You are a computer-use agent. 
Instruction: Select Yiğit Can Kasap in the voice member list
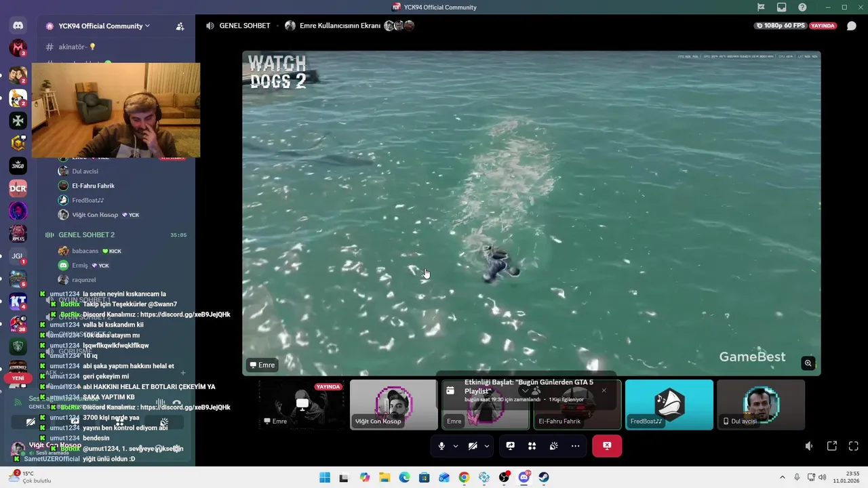coord(95,215)
